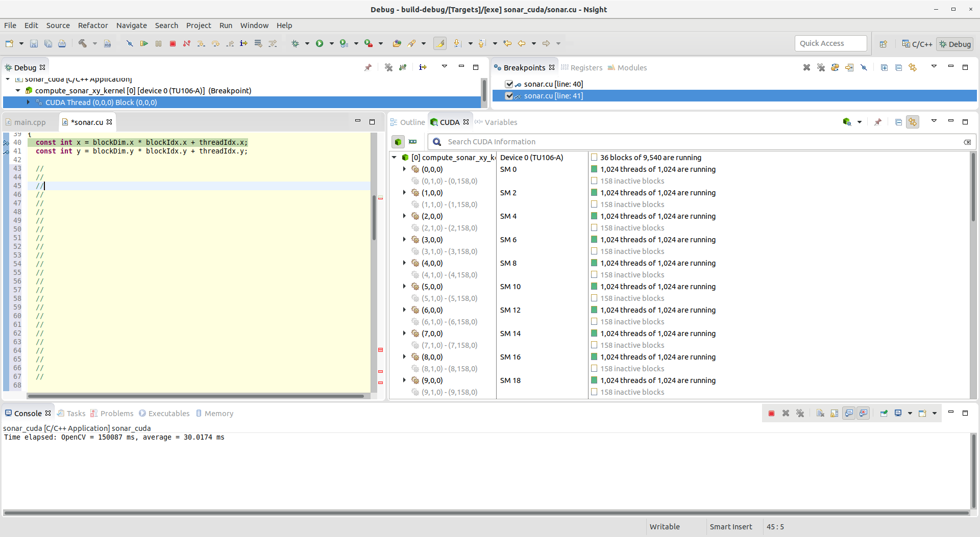Switch to the Registers tab

coord(582,68)
